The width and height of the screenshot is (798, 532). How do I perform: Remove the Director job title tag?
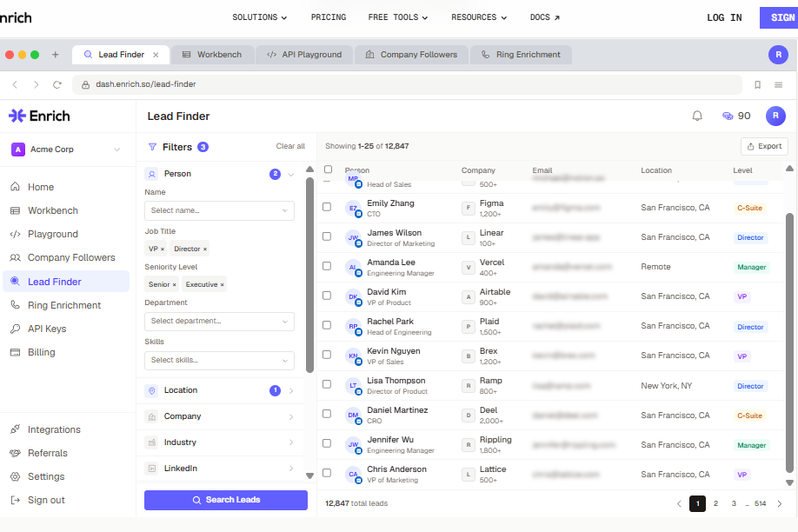(205, 249)
